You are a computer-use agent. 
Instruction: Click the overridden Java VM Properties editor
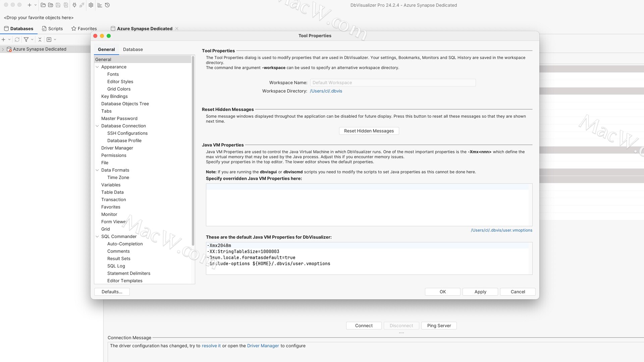point(369,205)
